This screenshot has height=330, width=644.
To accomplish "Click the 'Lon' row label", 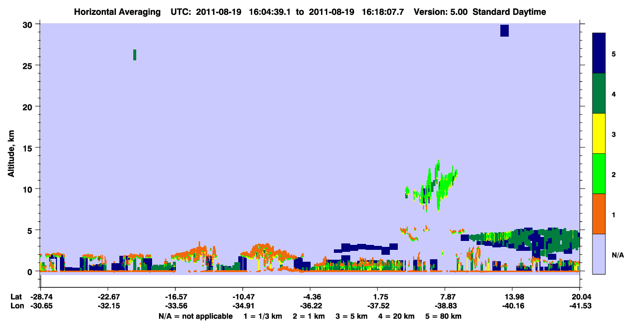I will [x=17, y=306].
